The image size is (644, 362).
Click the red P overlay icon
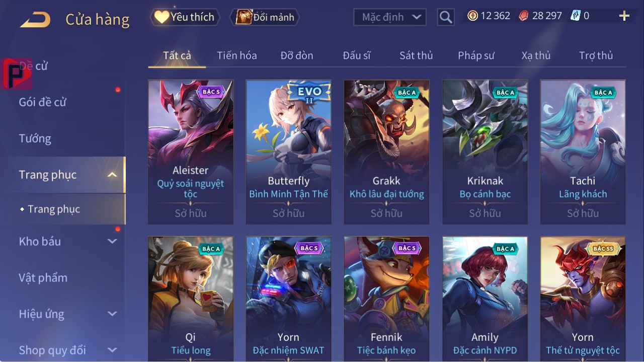coord(17,74)
